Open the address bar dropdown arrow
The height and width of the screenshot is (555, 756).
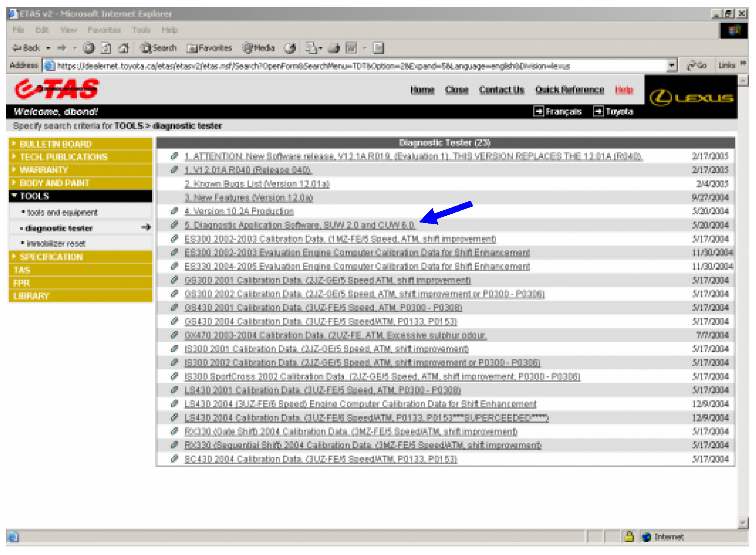(671, 65)
